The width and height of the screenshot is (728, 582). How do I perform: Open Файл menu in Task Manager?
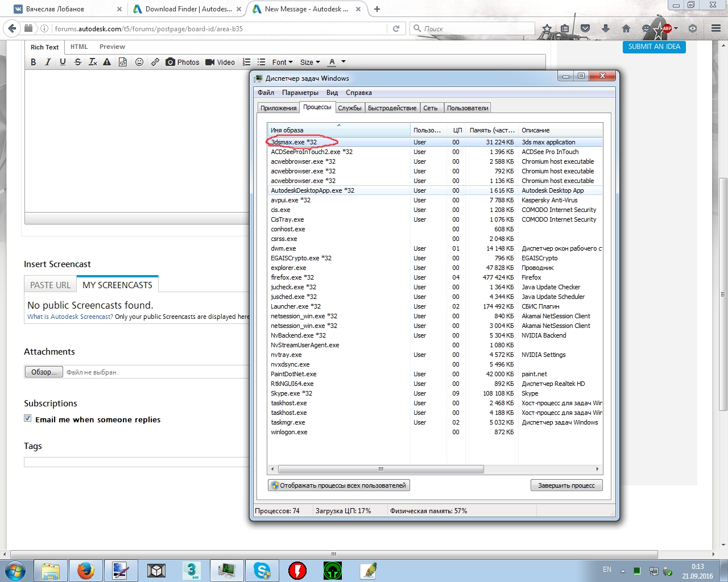pyautogui.click(x=266, y=93)
